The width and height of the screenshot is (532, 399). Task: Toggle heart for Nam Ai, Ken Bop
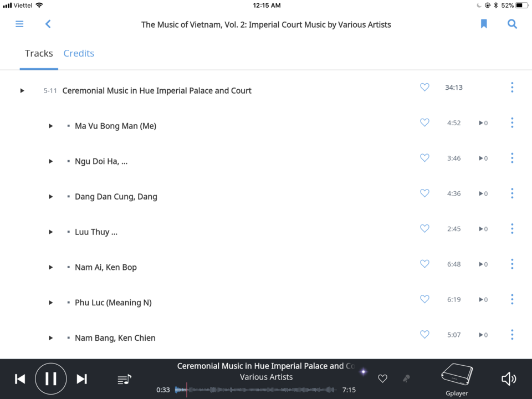click(x=424, y=264)
